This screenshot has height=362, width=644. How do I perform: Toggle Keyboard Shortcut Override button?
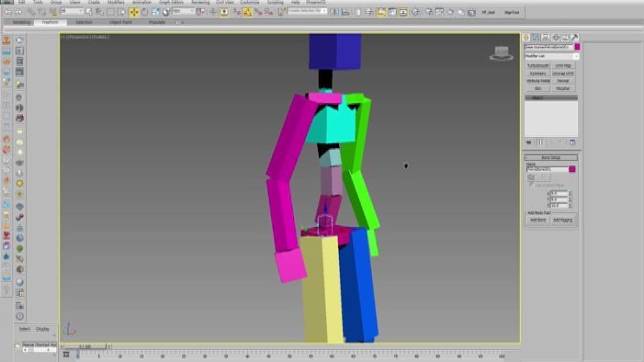pos(224,12)
